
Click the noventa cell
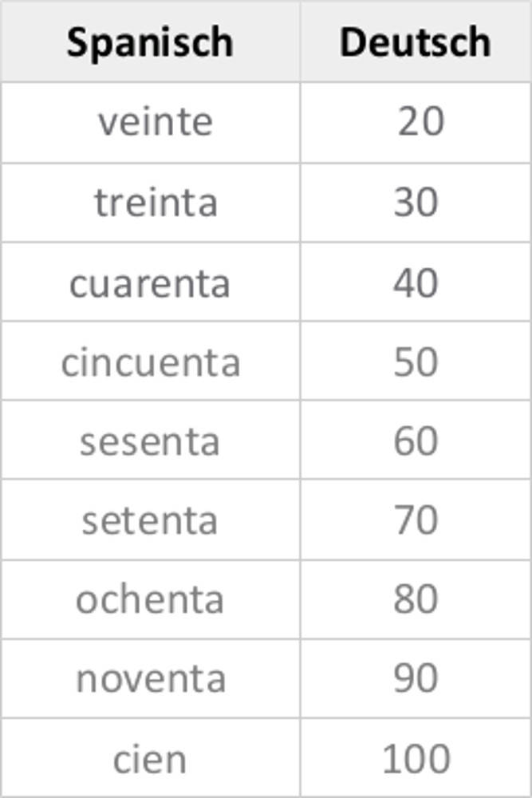click(x=150, y=678)
